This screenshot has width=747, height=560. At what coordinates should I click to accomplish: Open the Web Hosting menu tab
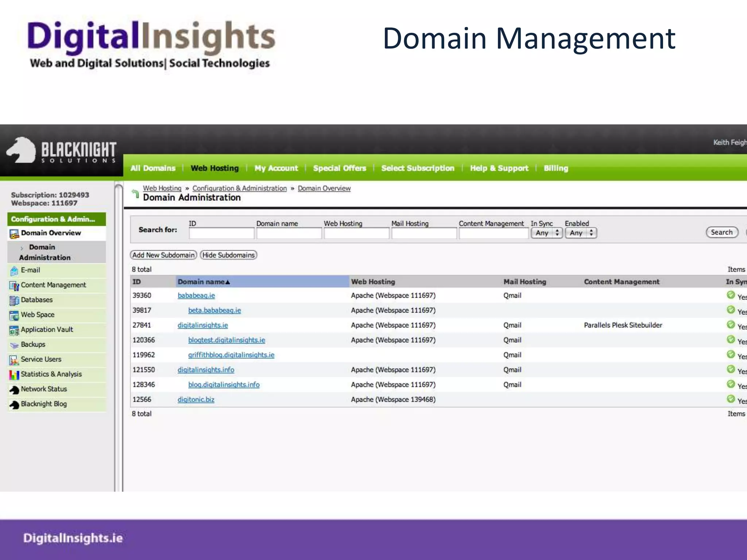click(214, 168)
